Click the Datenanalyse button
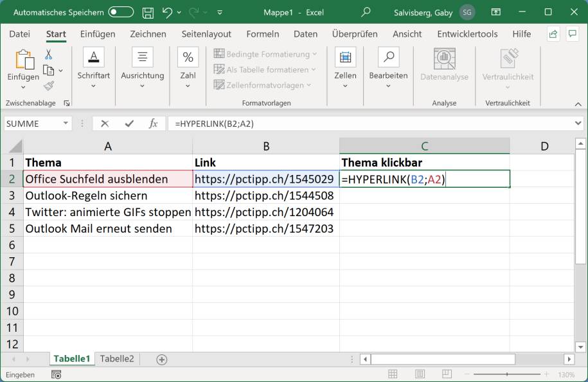 (x=445, y=64)
